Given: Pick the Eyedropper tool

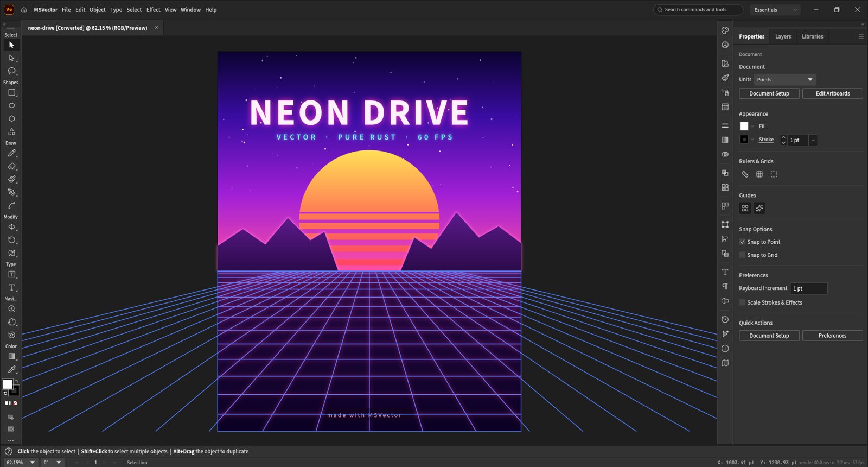Looking at the screenshot, I should (11, 369).
